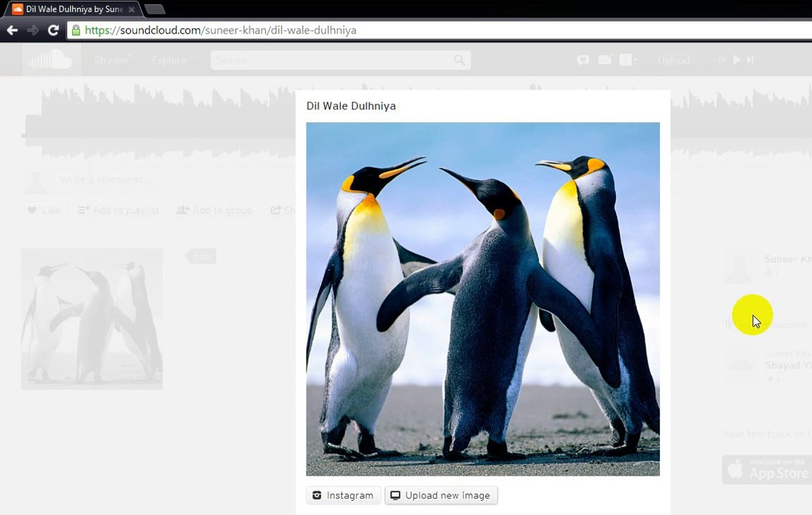Play the track using header play icon
This screenshot has height=515, width=812.
pyautogui.click(x=736, y=60)
